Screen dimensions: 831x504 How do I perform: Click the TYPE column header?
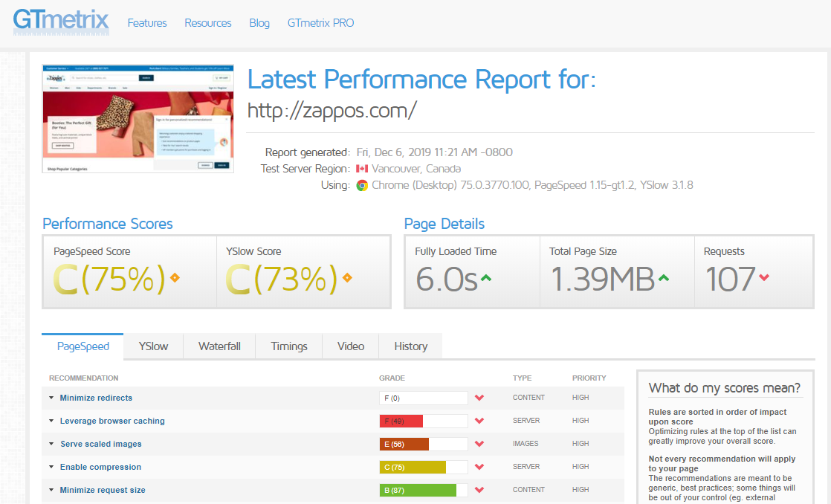[x=522, y=378]
